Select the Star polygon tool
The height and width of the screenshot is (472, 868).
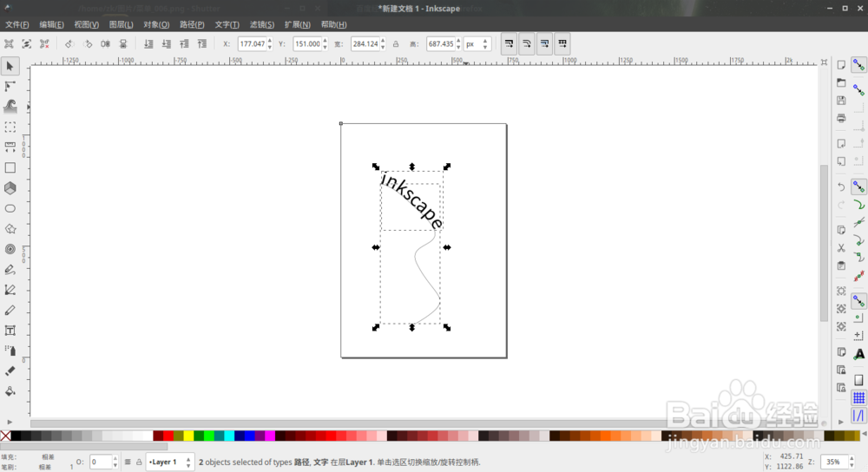pos(10,228)
